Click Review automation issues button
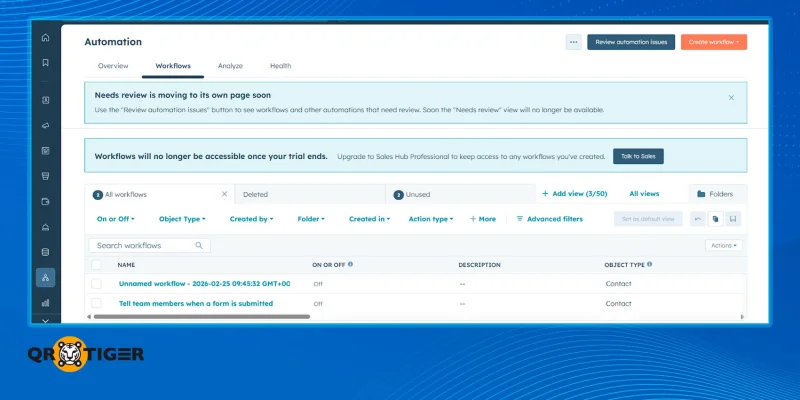Image resolution: width=800 pixels, height=400 pixels. click(x=631, y=42)
